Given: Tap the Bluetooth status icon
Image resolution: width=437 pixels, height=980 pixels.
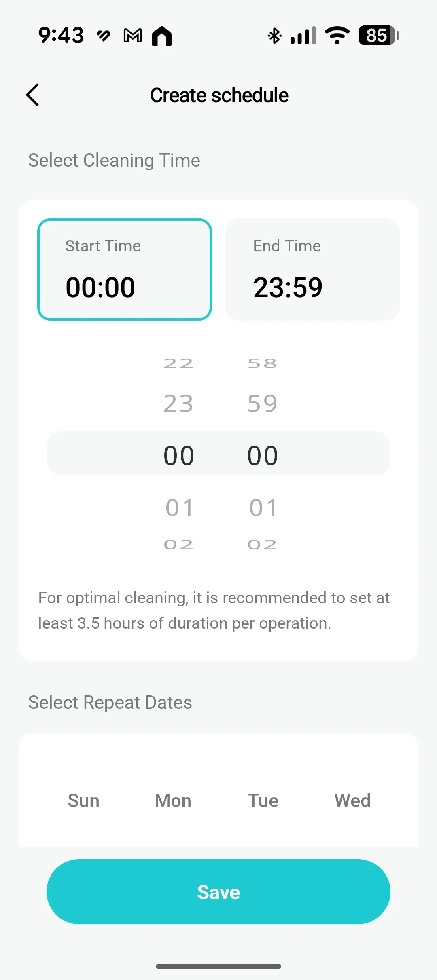Looking at the screenshot, I should click(275, 36).
